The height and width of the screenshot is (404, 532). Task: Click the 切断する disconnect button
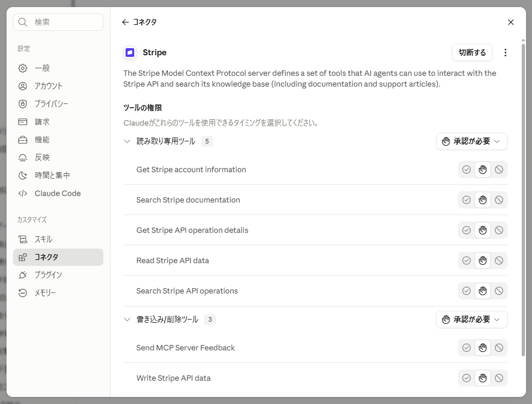pos(472,53)
